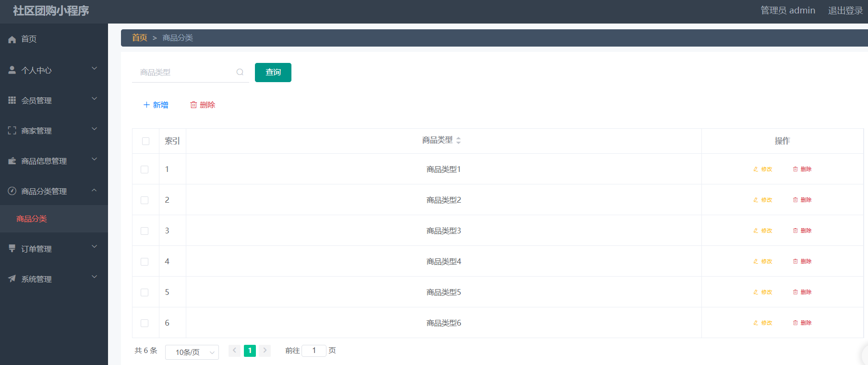Check the box for row 4

145,262
